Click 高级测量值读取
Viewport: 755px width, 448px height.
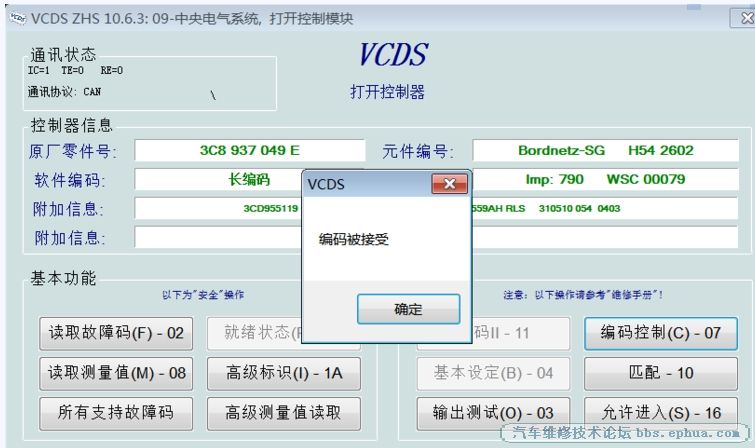click(x=284, y=413)
